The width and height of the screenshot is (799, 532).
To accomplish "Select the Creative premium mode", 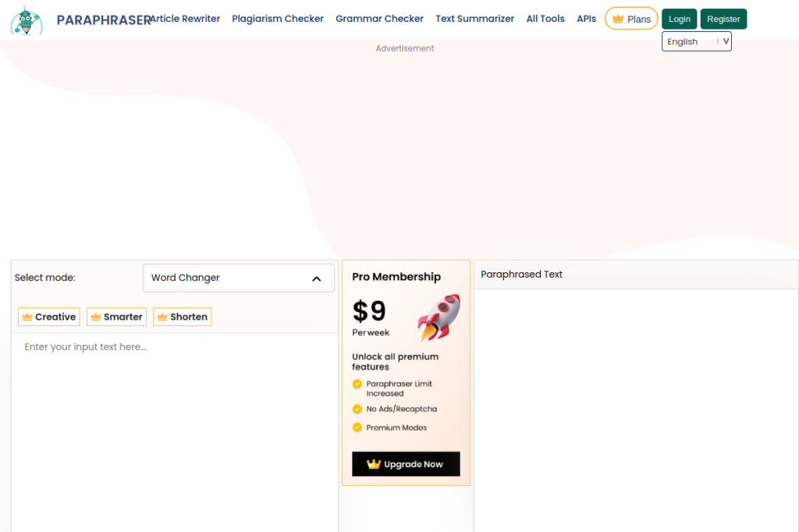I will point(49,317).
